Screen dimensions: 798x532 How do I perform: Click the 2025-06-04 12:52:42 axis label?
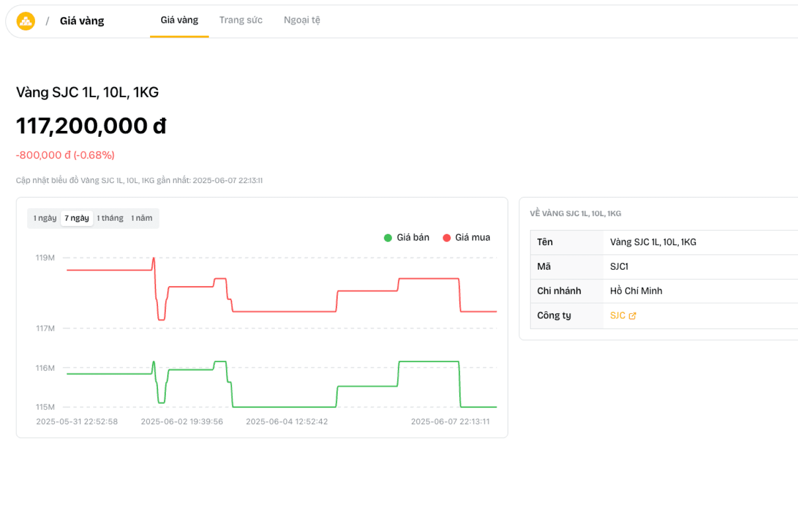tap(287, 421)
